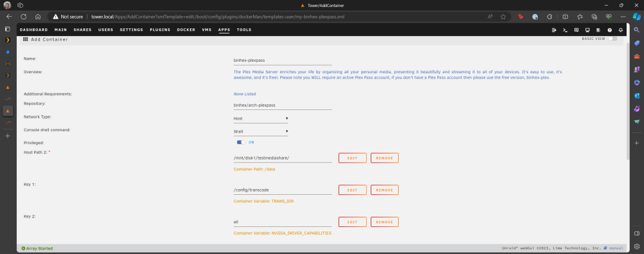644x254 pixels.
Task: Open the manual link in the footer
Action: tap(616, 248)
